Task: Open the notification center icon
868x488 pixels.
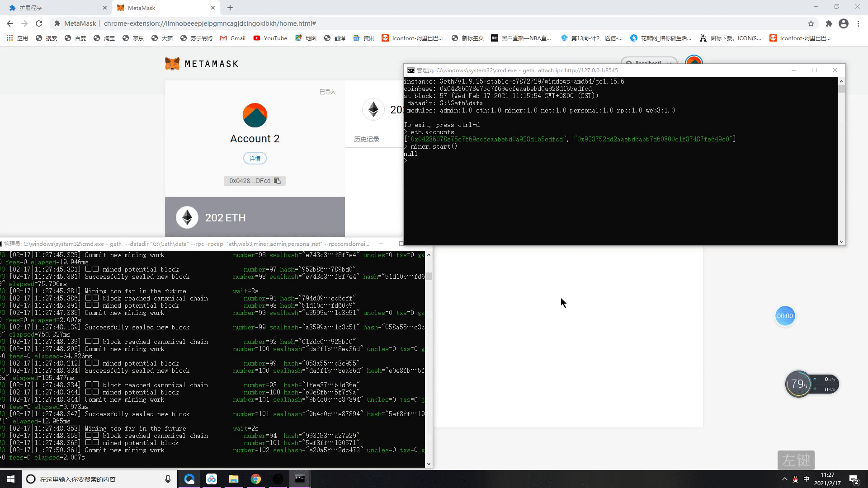Action: (x=854, y=479)
